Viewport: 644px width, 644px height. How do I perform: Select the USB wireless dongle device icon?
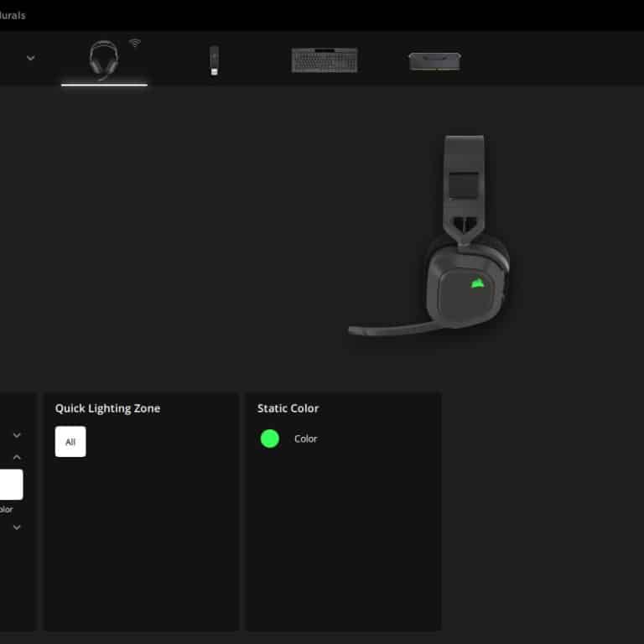click(214, 60)
